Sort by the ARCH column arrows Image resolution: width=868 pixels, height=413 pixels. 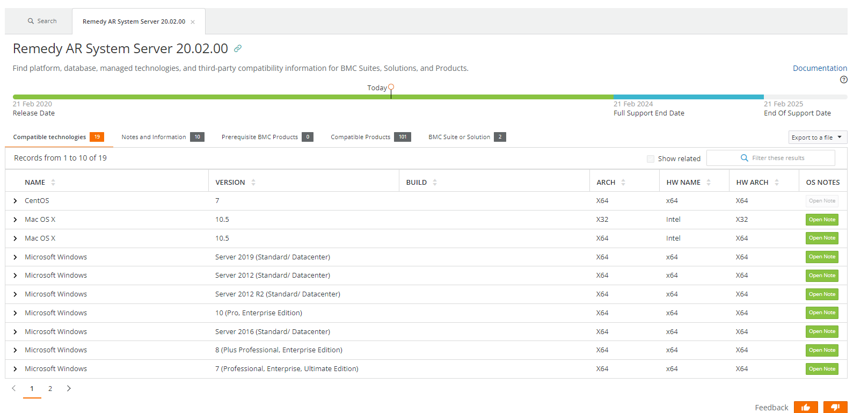tap(623, 183)
